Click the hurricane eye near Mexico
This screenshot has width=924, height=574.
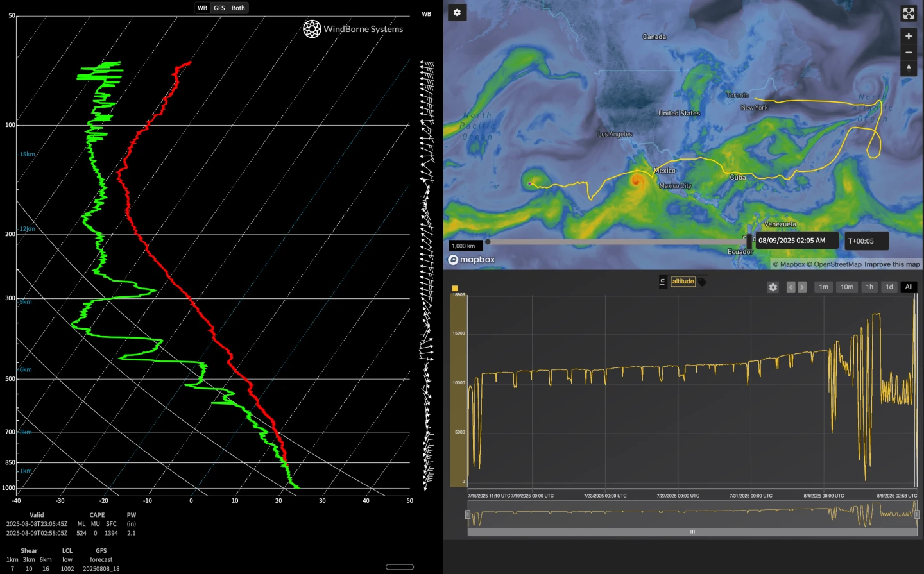tap(637, 180)
